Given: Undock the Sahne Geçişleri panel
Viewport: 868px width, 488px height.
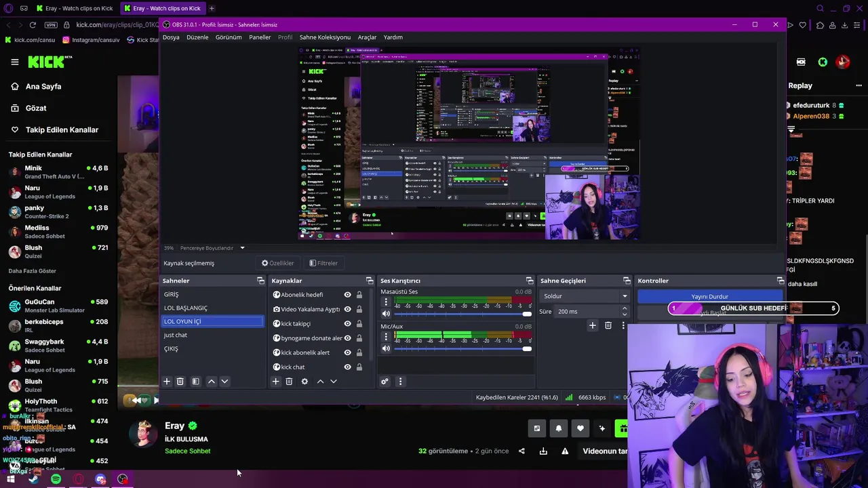Looking at the screenshot, I should pyautogui.click(x=627, y=281).
